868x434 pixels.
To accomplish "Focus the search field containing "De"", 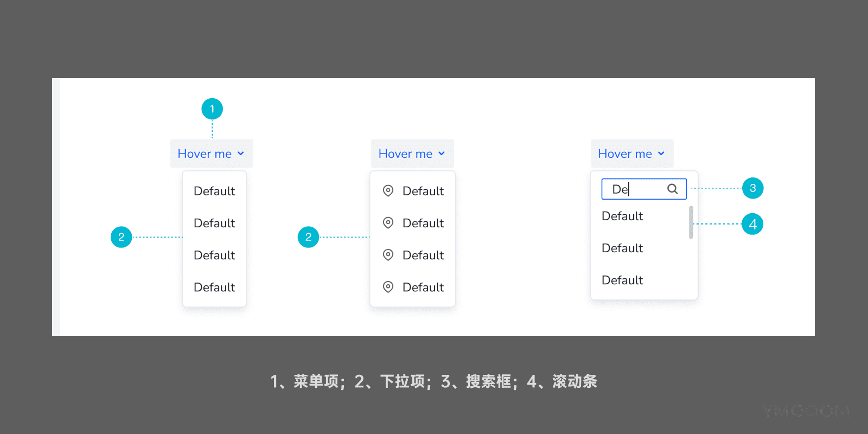I will 644,189.
